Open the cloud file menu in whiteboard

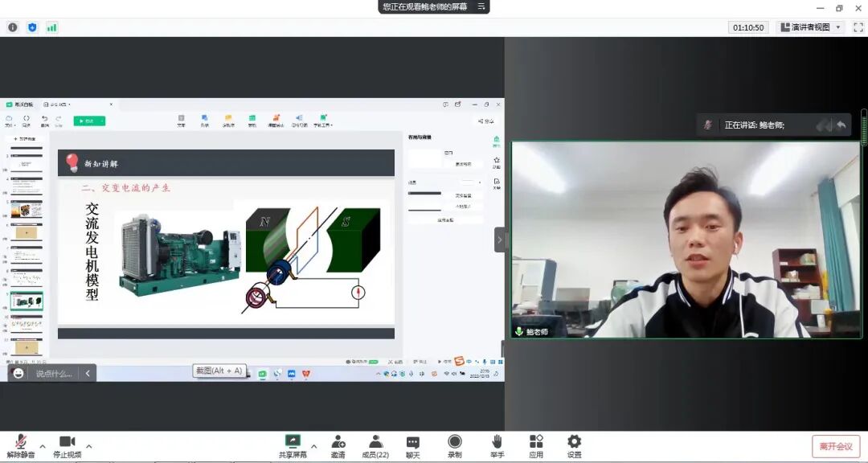10,121
